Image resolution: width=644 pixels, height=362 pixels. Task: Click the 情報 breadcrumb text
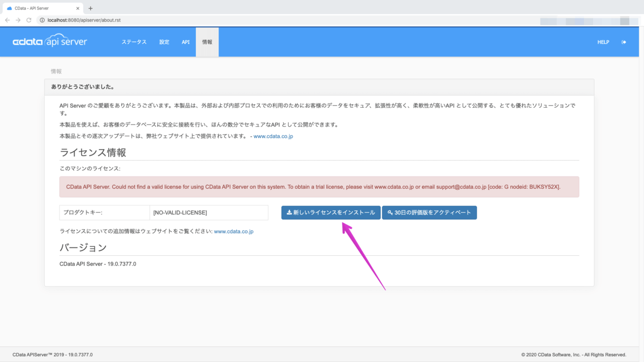(x=56, y=71)
